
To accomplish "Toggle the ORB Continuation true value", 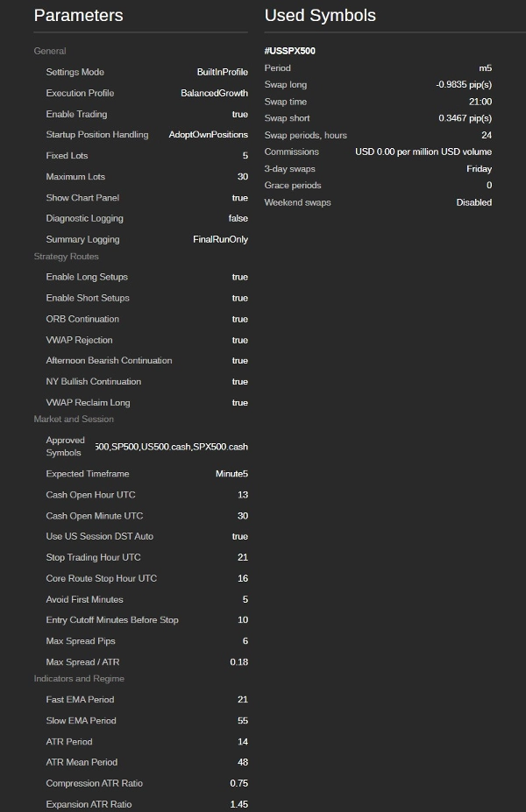I will coord(240,319).
